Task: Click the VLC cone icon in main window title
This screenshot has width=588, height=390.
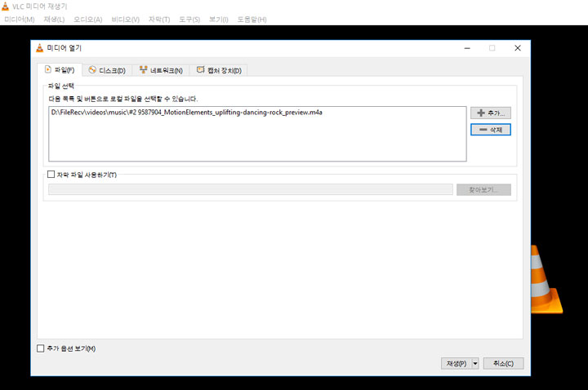Action: tap(5, 6)
